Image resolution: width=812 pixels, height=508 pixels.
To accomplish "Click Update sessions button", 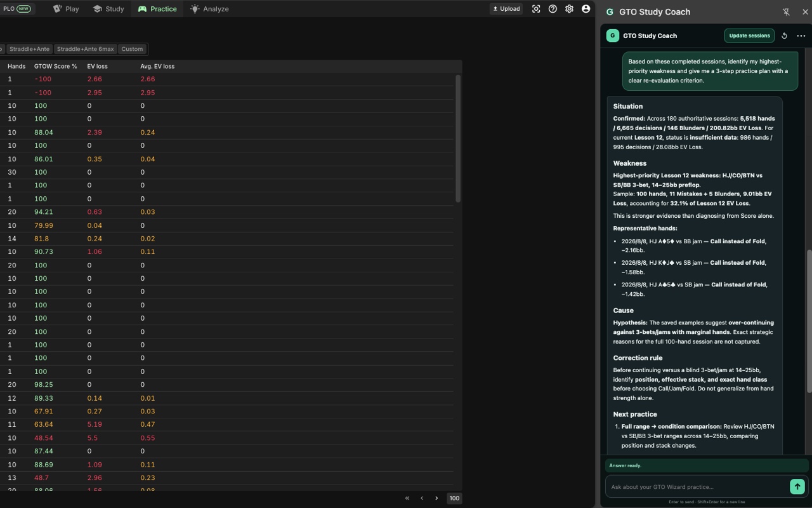I will 749,36.
